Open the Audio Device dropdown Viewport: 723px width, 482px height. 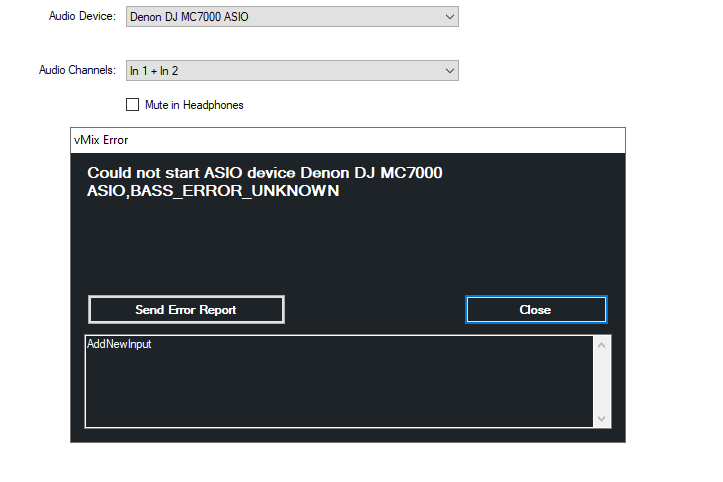pyautogui.click(x=292, y=17)
